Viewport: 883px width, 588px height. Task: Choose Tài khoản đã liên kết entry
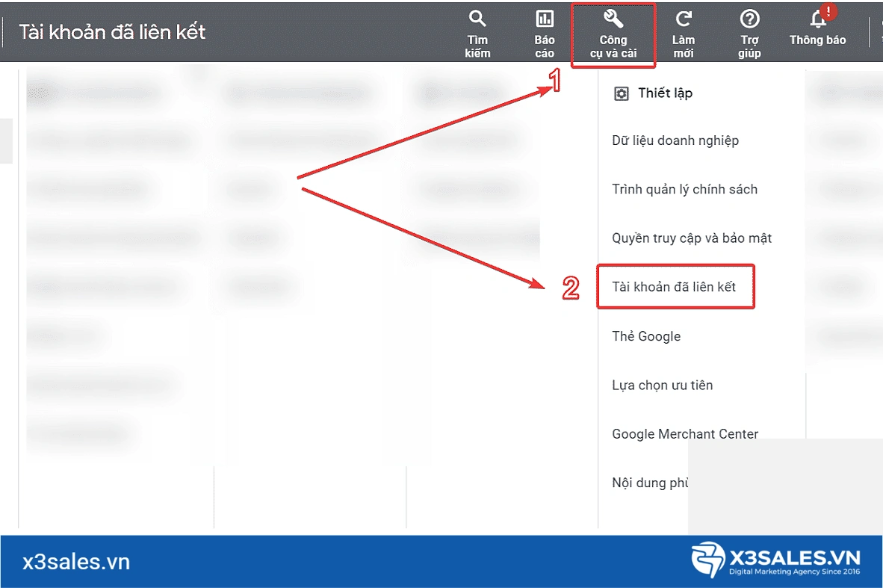(x=674, y=287)
